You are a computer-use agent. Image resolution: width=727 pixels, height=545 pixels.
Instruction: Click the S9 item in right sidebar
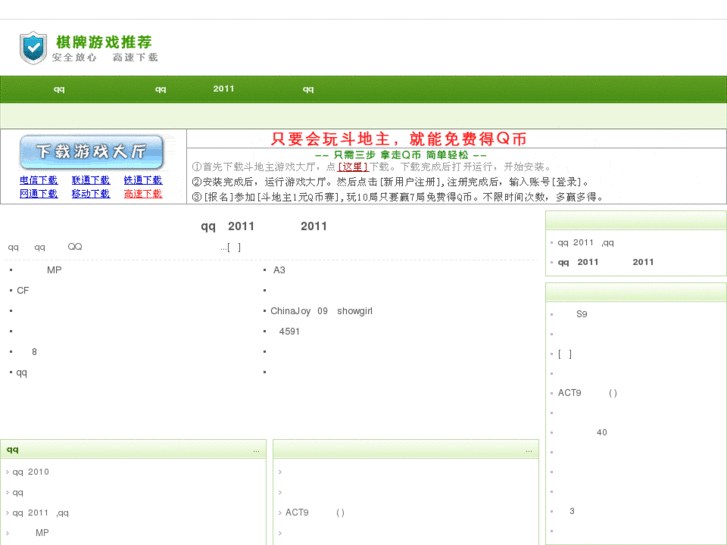[x=581, y=314]
